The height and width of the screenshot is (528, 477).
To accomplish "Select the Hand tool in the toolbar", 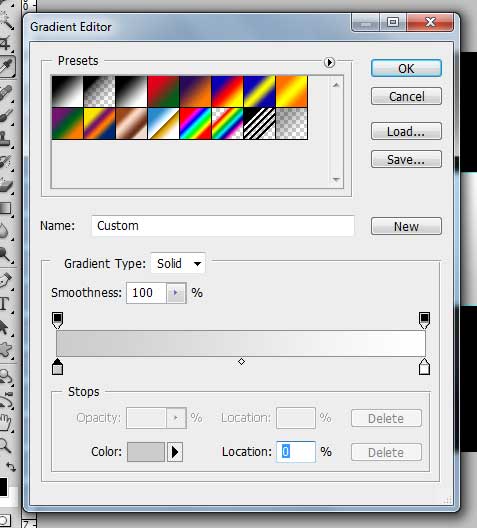I will pos(5,422).
